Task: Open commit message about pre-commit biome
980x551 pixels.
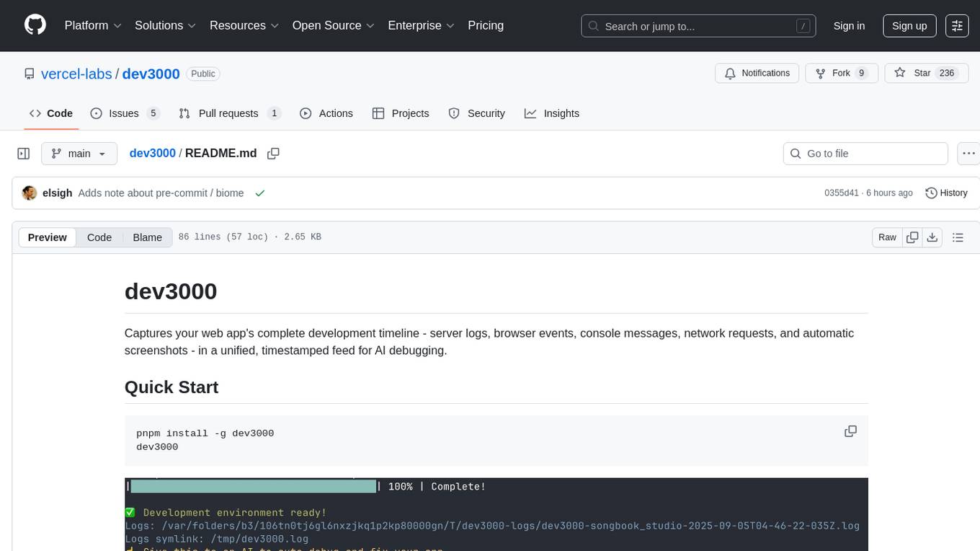Action: 161,193
